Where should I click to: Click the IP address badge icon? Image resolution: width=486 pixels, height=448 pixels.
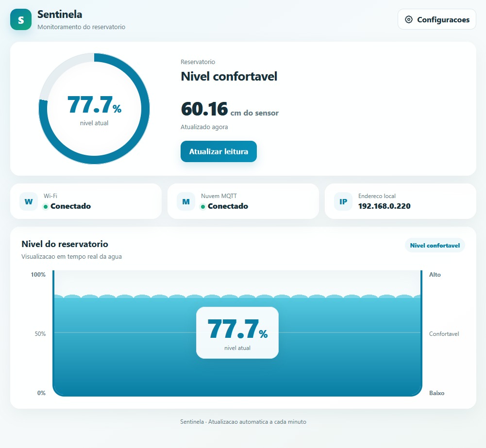(x=343, y=201)
